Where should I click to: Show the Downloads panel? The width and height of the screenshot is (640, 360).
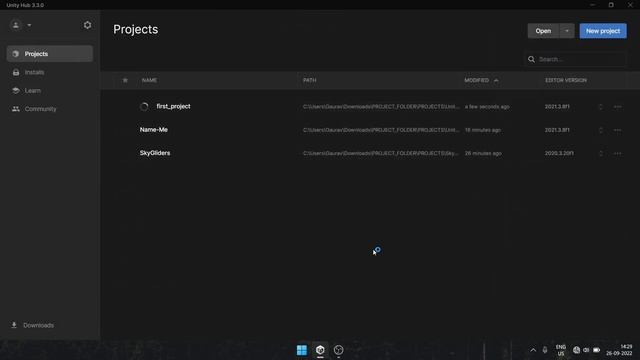(33, 325)
